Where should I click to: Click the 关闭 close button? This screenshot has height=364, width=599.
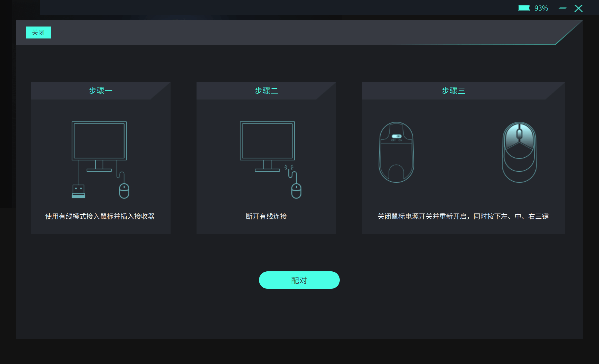38,32
